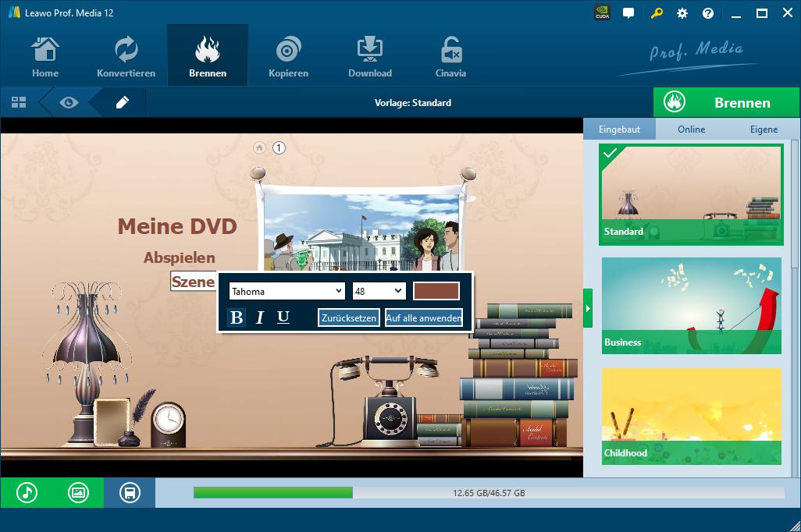
Task: Open the Konvertieren module
Action: point(126,57)
